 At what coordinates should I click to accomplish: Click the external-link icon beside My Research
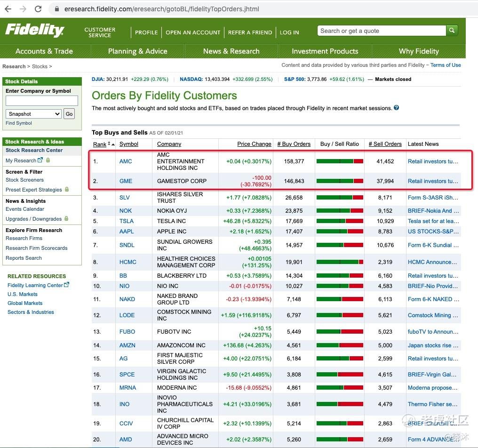40,160
